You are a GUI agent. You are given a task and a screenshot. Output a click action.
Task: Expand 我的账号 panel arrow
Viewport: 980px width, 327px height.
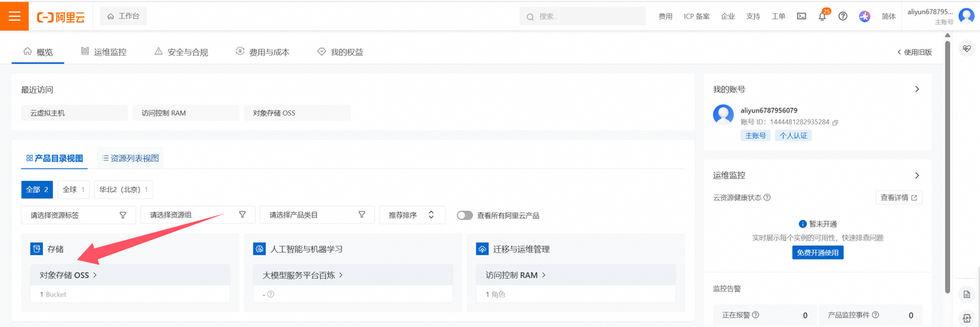pos(917,89)
